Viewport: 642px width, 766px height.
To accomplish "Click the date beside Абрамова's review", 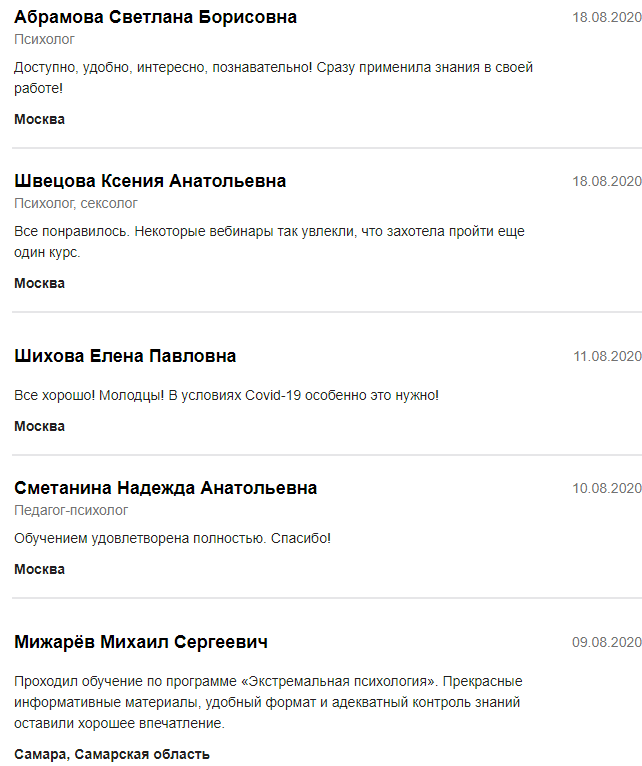I will (606, 17).
